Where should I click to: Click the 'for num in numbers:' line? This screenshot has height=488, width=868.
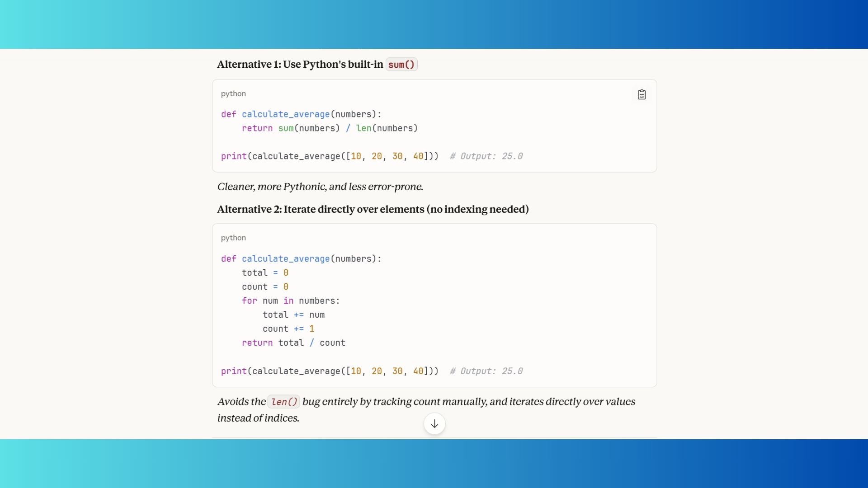point(290,301)
